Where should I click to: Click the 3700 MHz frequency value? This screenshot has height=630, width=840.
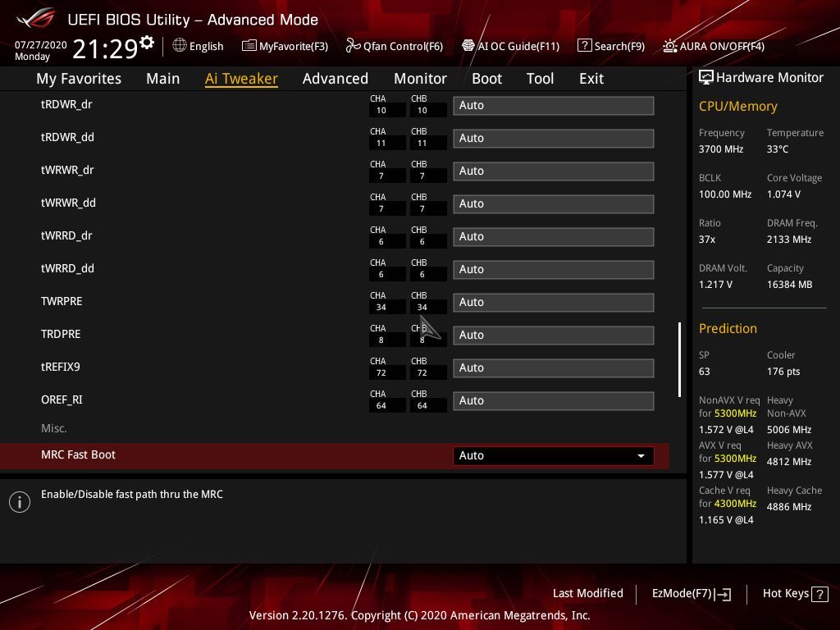click(x=721, y=149)
